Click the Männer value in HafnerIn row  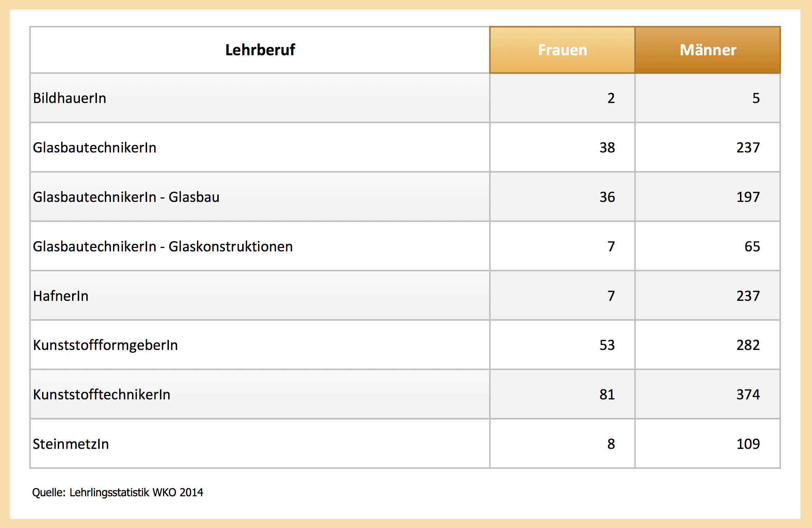[748, 296]
